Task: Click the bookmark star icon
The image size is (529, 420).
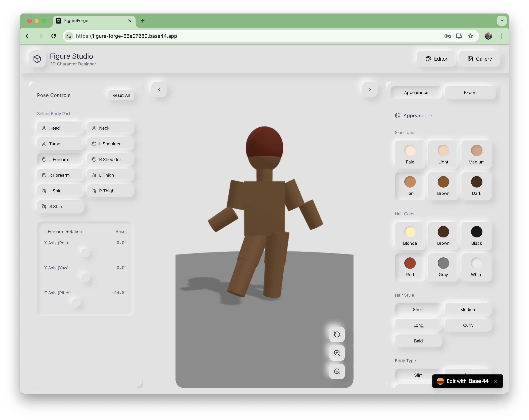Action: click(x=470, y=36)
